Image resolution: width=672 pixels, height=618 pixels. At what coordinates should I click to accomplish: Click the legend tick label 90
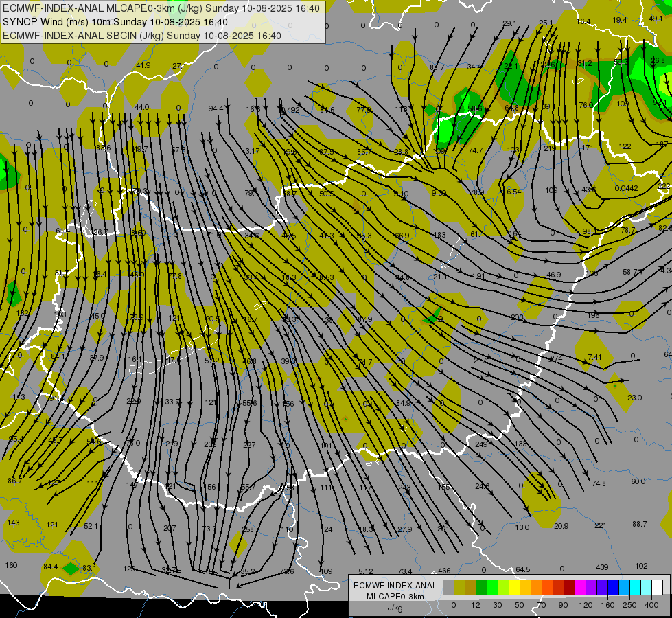click(x=563, y=605)
